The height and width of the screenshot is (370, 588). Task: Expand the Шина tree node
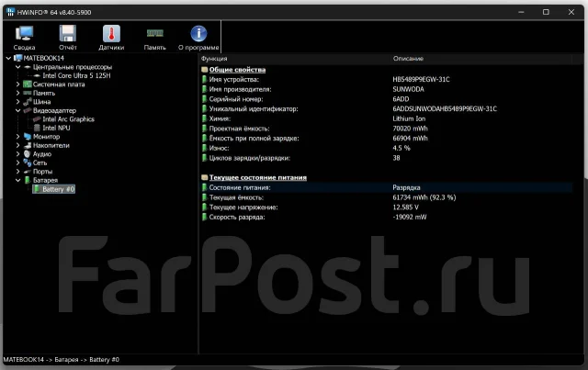coord(18,102)
